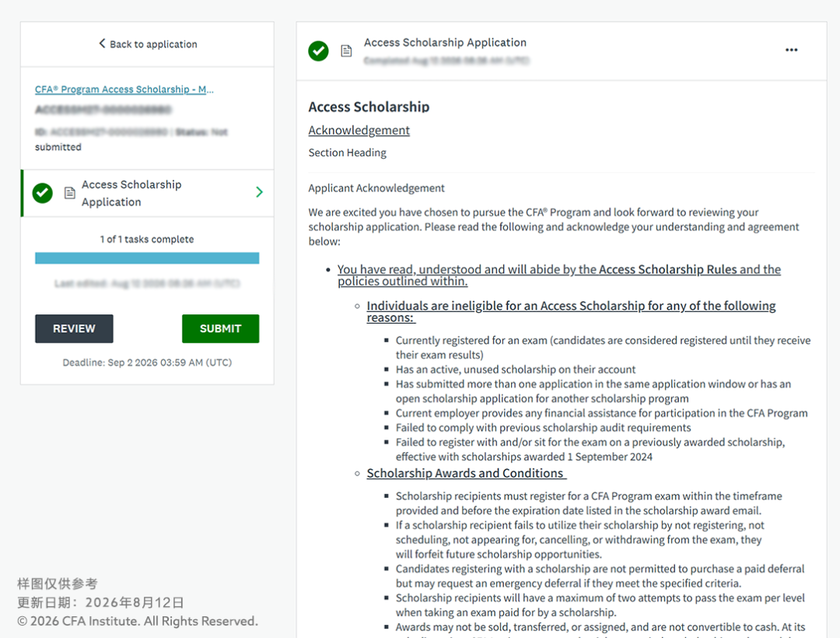840x638 pixels.
Task: Click 'Individuals are ineligible' underlined heading
Action: (x=571, y=311)
